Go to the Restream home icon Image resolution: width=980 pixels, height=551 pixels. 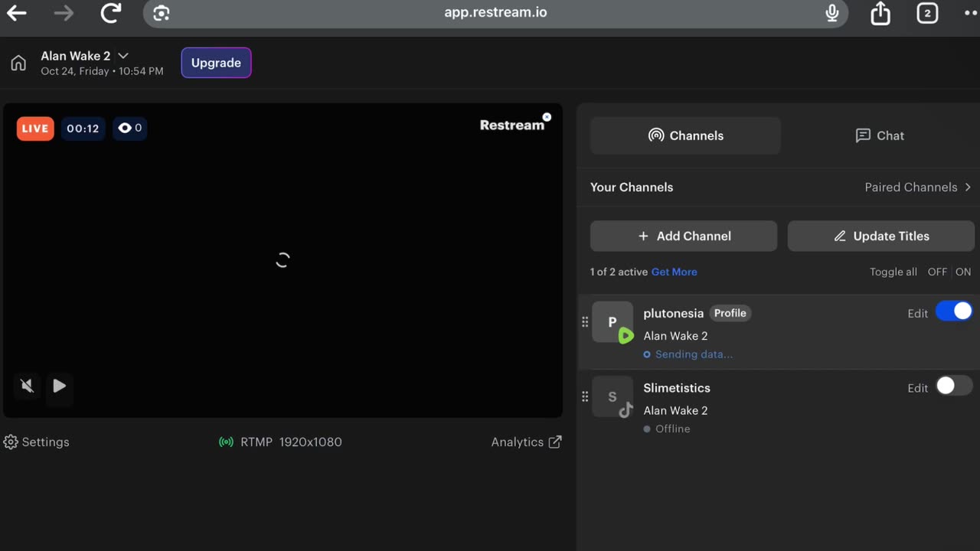(x=18, y=63)
